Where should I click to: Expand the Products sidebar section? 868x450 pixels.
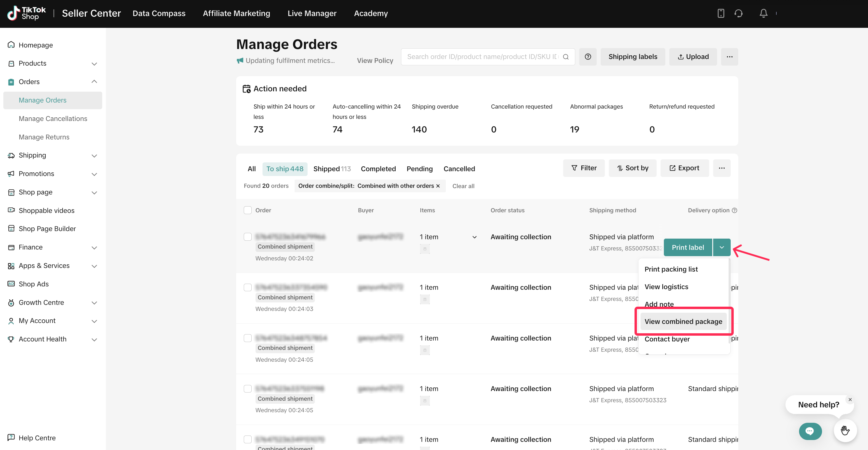pyautogui.click(x=94, y=64)
